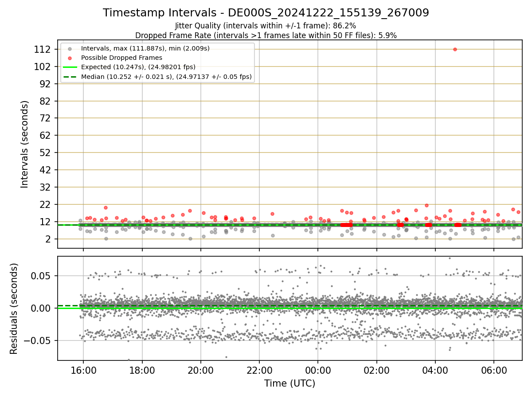Click the x-axis tick label "22:00"
This screenshot has height=399, width=532.
click(259, 370)
